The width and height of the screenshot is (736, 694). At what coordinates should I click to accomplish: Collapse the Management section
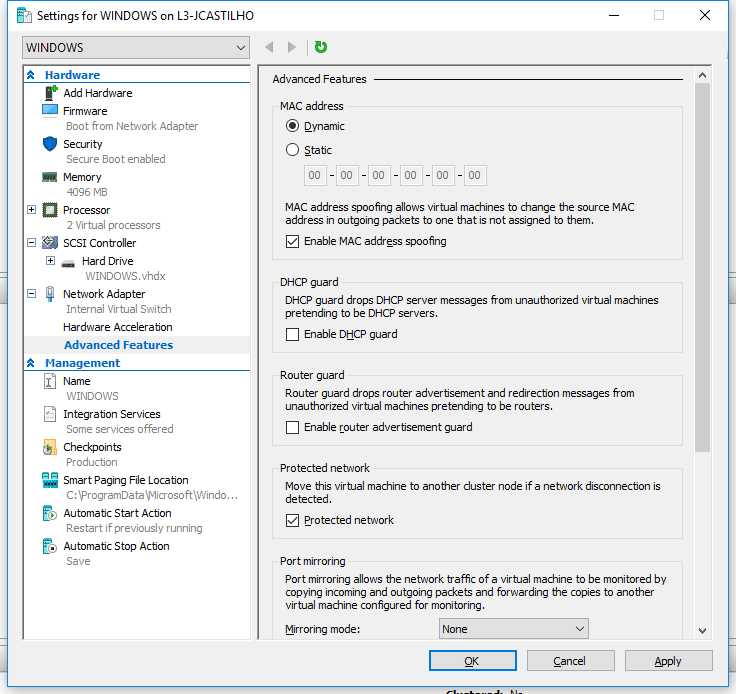coord(31,363)
